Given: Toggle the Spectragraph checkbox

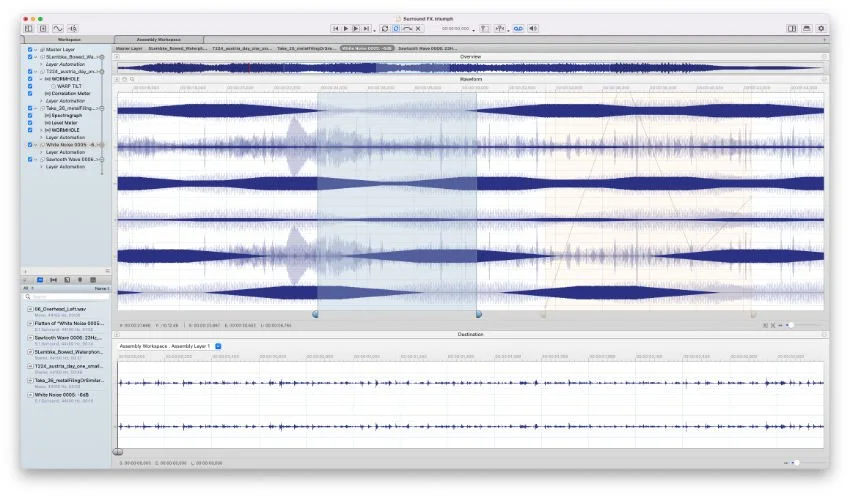Looking at the screenshot, I should (x=30, y=115).
